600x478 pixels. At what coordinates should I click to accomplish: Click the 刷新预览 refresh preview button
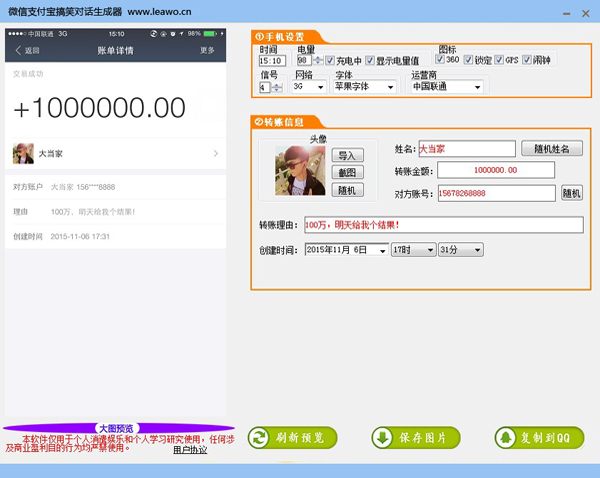click(x=293, y=437)
